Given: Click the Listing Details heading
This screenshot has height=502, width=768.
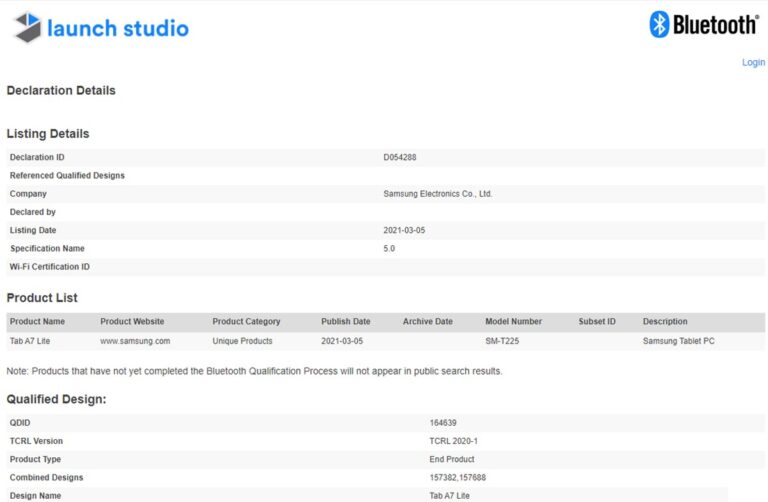Looking at the screenshot, I should click(x=48, y=134).
